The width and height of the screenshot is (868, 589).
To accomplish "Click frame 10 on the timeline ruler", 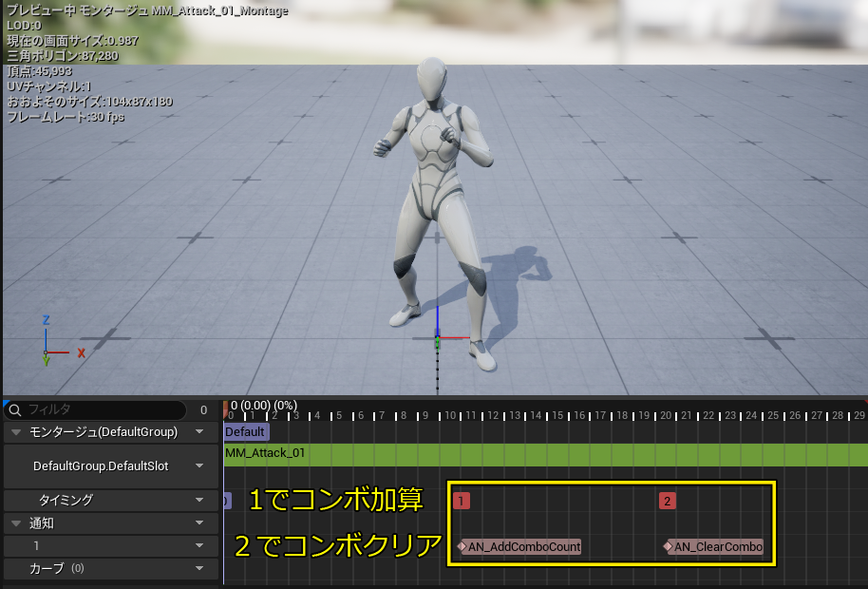I will pyautogui.click(x=450, y=415).
